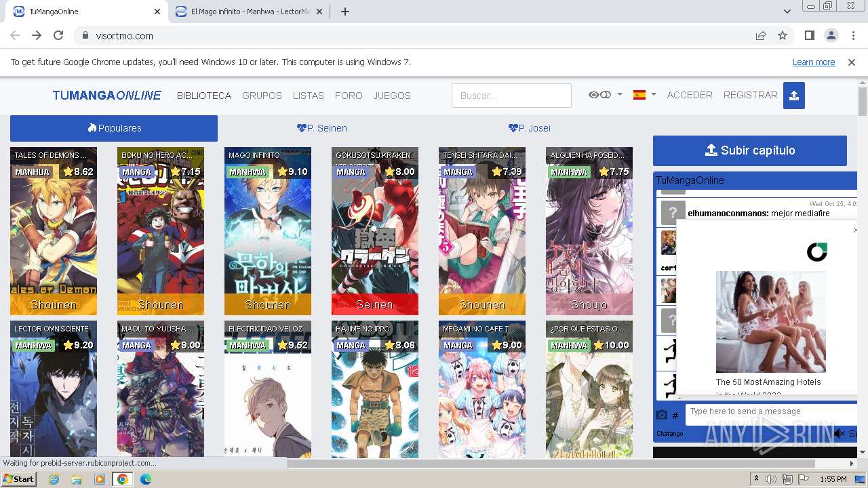Open the Chrome side panel icon
This screenshot has height=488, width=868.
[810, 36]
